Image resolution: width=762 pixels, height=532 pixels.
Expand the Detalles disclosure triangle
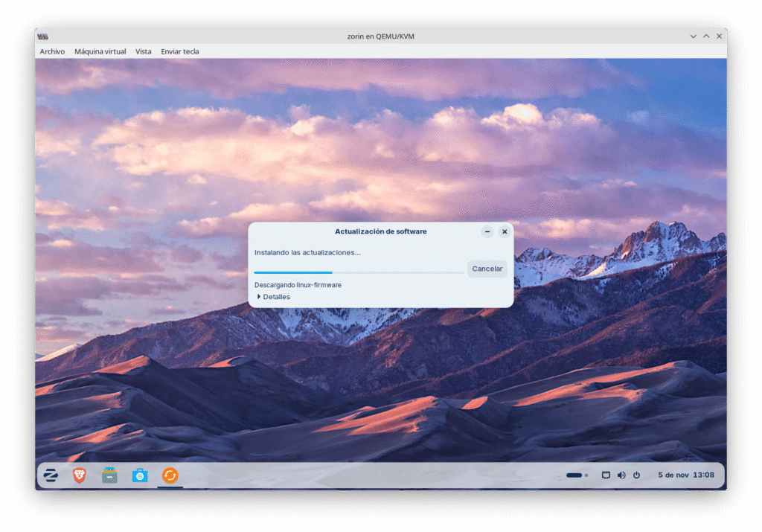[x=259, y=297]
